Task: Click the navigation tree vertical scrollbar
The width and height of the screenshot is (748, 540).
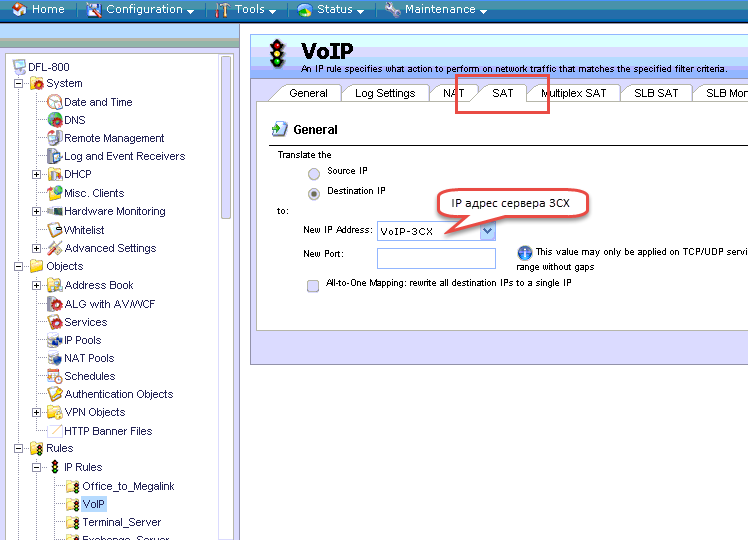Action: [x=226, y=138]
